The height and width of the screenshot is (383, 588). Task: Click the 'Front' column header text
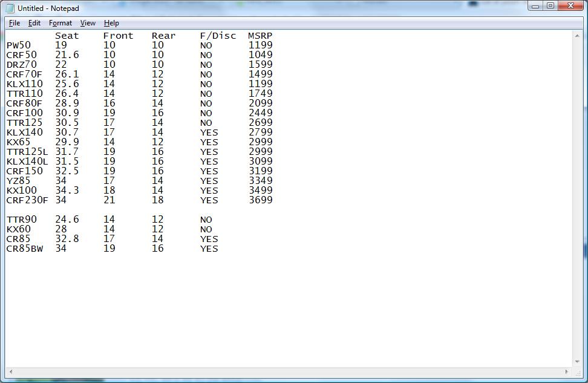118,36
